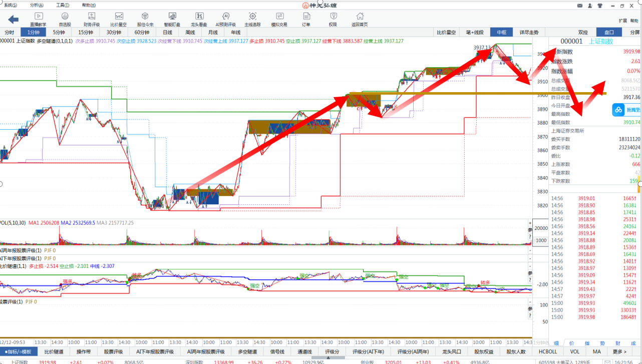Select the 多空隧道 indicator tab
This screenshot has height=364, width=642.
click(x=246, y=351)
